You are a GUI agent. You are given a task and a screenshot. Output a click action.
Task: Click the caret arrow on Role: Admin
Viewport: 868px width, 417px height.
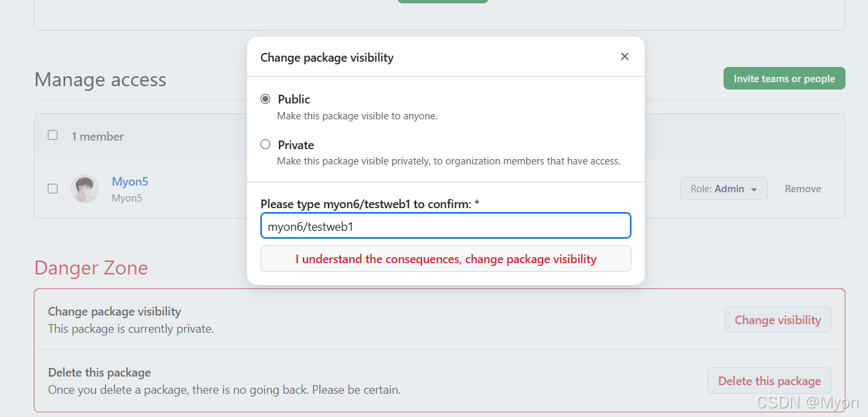754,190
